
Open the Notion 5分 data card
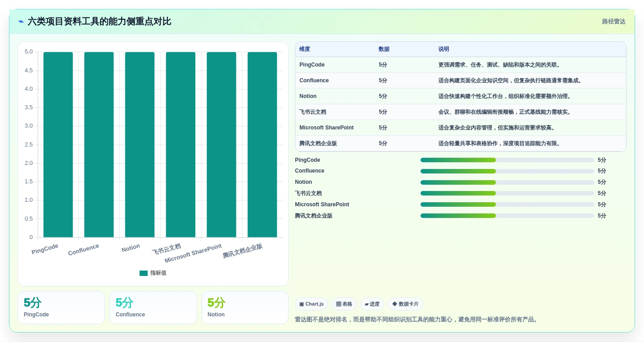coord(245,307)
